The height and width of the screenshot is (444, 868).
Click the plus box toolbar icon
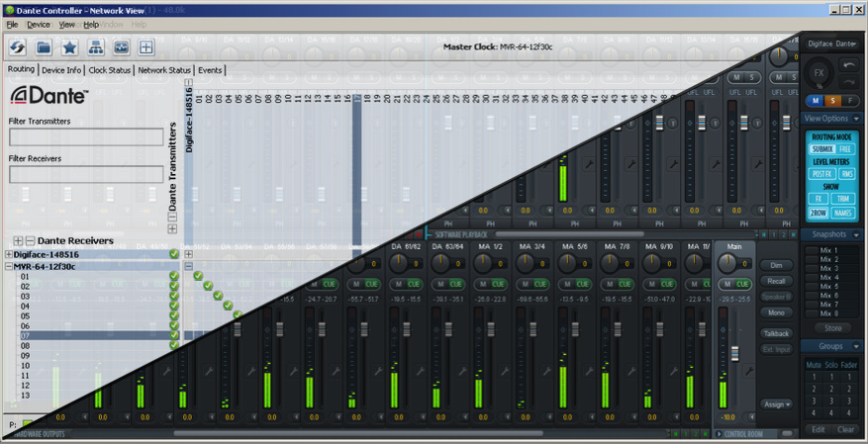145,47
